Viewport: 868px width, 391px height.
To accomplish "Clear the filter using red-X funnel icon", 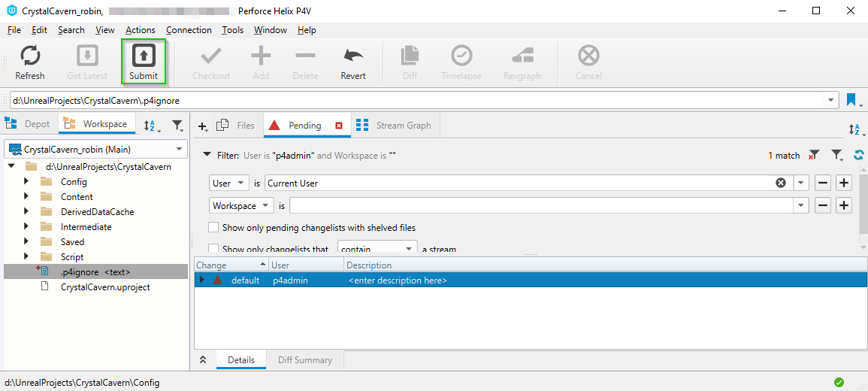I will (x=813, y=156).
